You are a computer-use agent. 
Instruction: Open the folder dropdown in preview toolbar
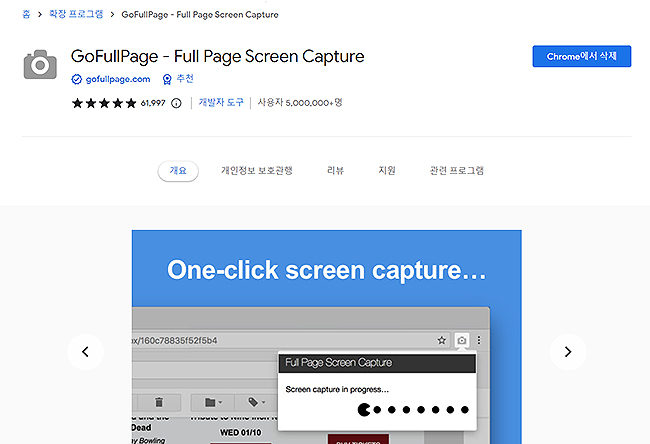click(x=213, y=402)
